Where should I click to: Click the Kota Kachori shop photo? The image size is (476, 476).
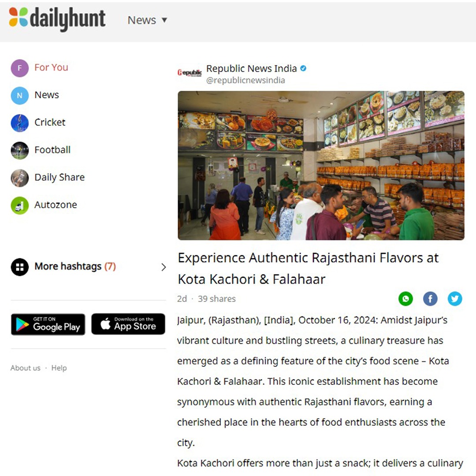321,165
